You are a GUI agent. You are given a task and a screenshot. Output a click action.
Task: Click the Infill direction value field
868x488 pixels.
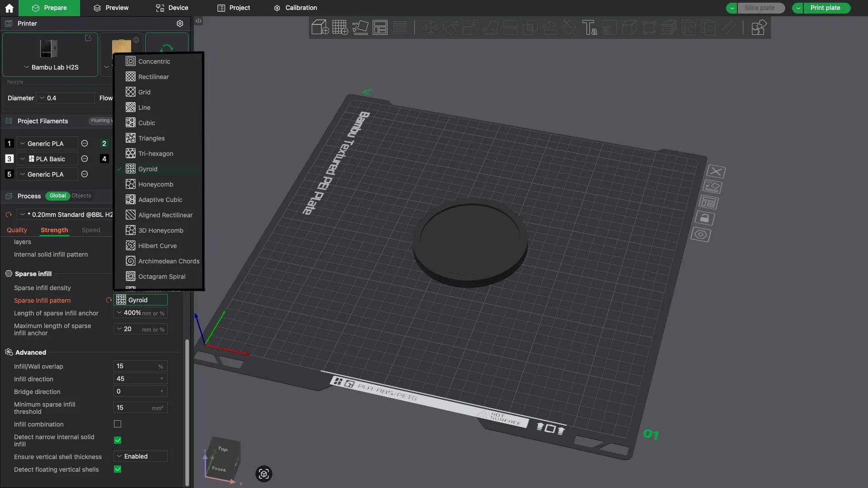141,379
